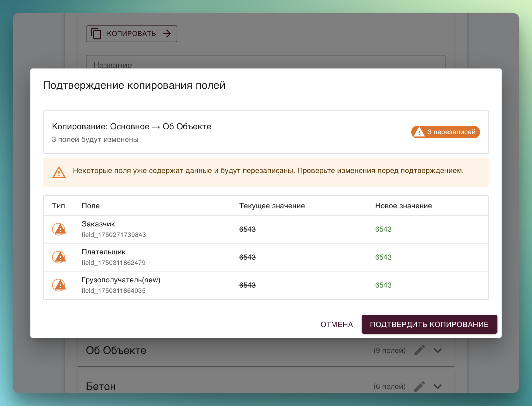Edit the Об Объекте section with pencil
Screen dimensions: 532x406
coord(419,350)
